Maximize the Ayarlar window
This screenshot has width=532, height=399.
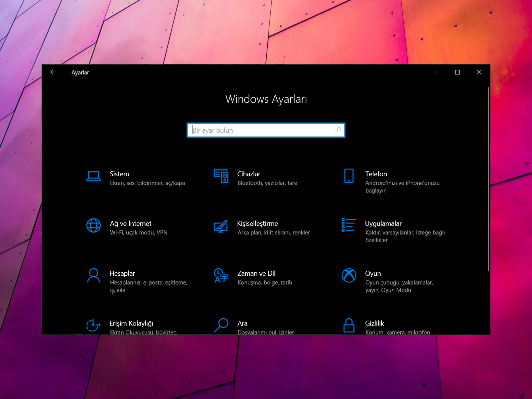[x=457, y=72]
